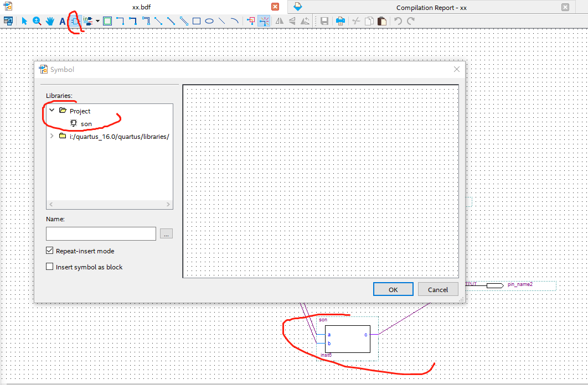Open the Pin tool dropdown arrow
The height and width of the screenshot is (385, 588).
[x=97, y=20]
